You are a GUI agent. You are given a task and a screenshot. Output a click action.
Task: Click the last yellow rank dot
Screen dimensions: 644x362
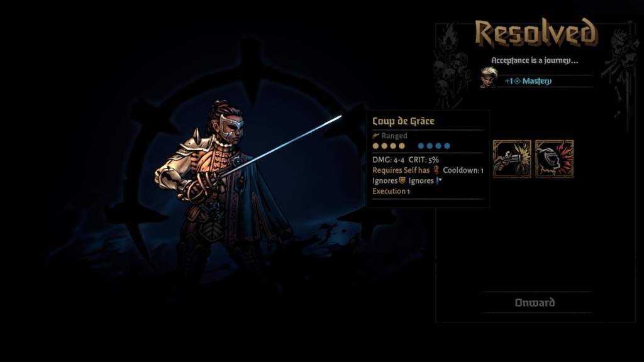402,146
